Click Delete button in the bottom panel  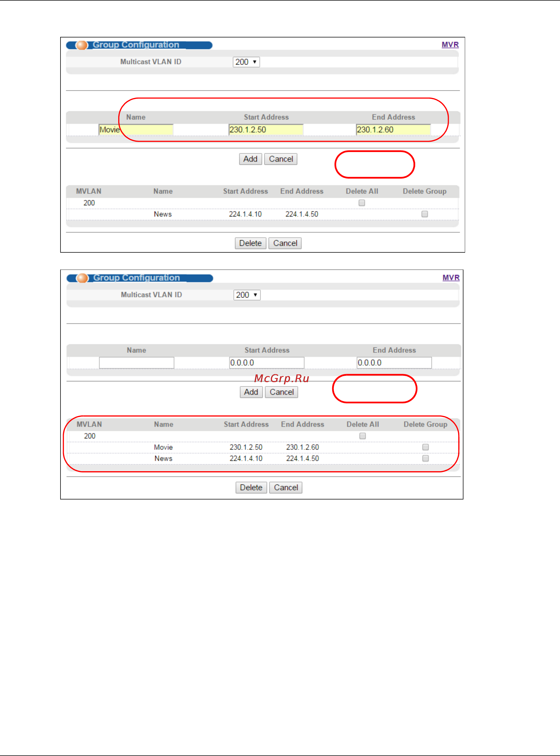pos(251,488)
